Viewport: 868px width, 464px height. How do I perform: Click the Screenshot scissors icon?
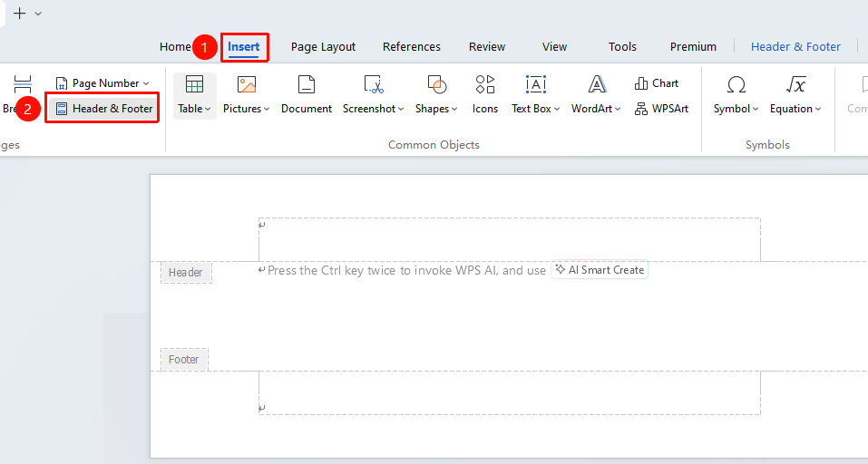[373, 84]
